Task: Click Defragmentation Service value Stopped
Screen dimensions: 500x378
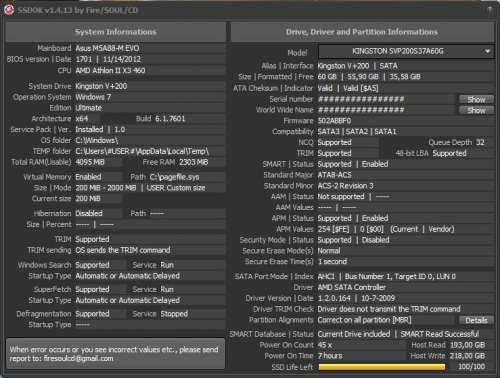Action: coord(174,314)
